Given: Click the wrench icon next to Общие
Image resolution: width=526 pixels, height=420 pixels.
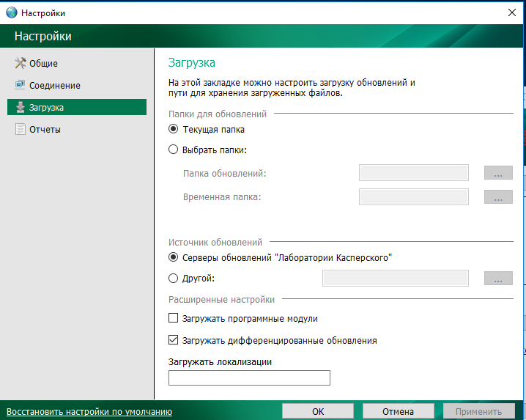Looking at the screenshot, I should (20, 63).
